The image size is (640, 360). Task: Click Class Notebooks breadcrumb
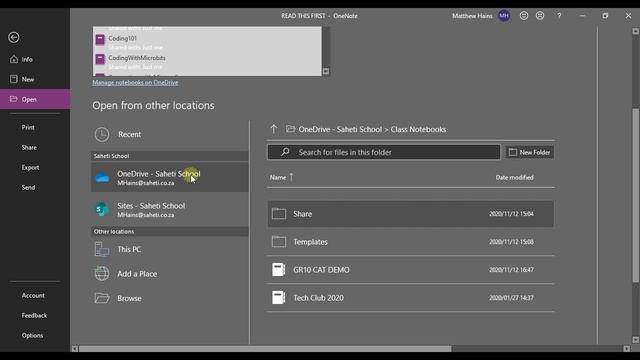418,129
